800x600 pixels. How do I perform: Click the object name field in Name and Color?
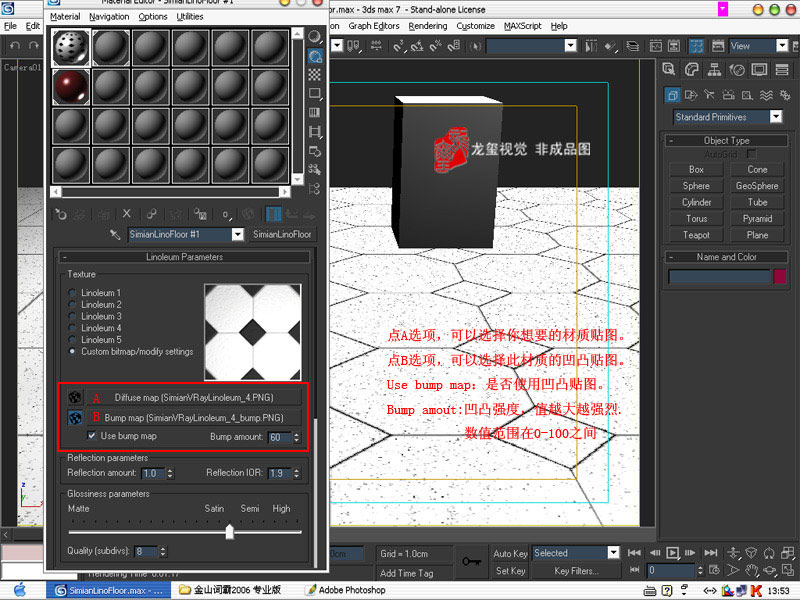click(719, 277)
